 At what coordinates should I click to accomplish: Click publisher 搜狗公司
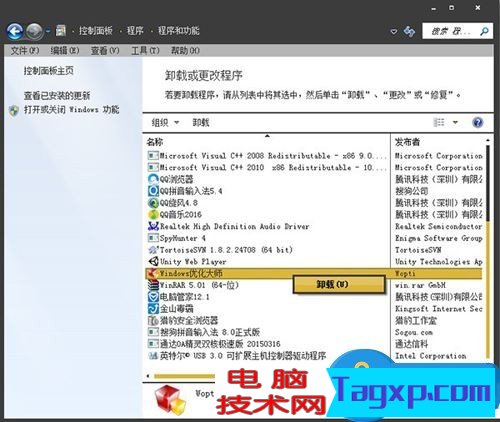tap(412, 191)
